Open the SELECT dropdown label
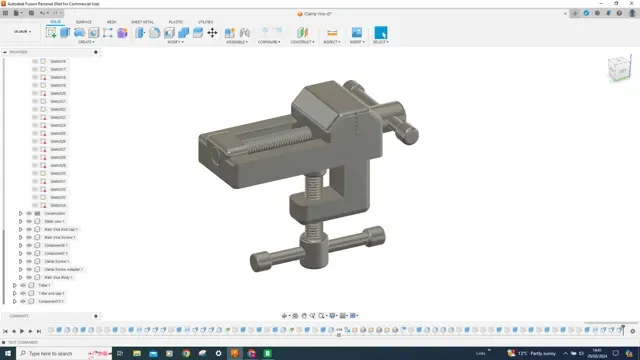 coord(381,42)
